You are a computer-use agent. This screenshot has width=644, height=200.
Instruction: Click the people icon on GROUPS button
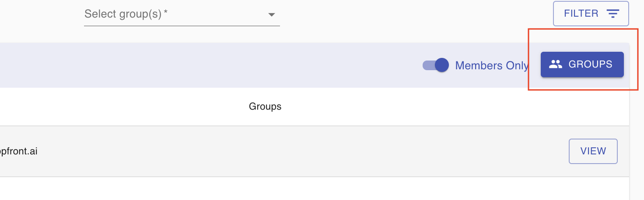click(556, 64)
